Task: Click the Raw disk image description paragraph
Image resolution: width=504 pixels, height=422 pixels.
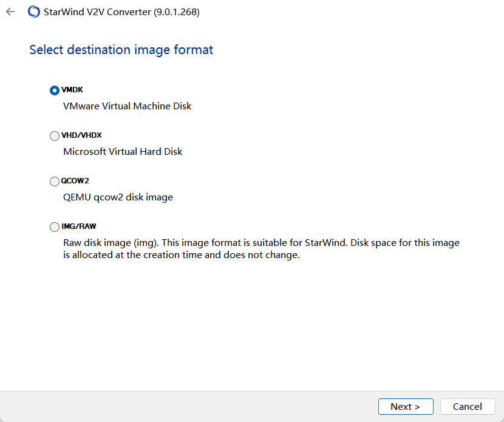Action: [x=261, y=249]
